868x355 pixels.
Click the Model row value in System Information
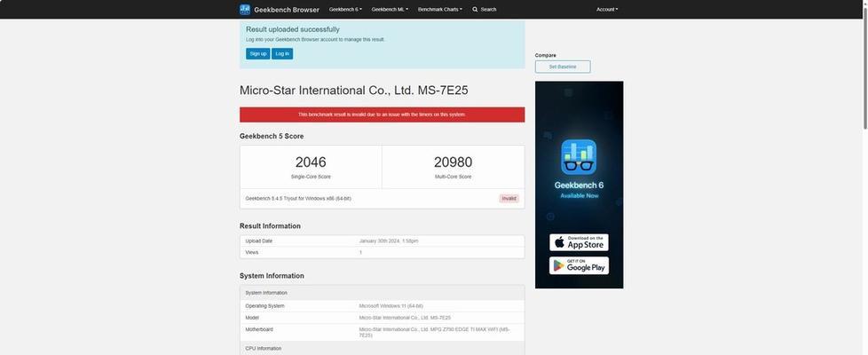click(405, 318)
